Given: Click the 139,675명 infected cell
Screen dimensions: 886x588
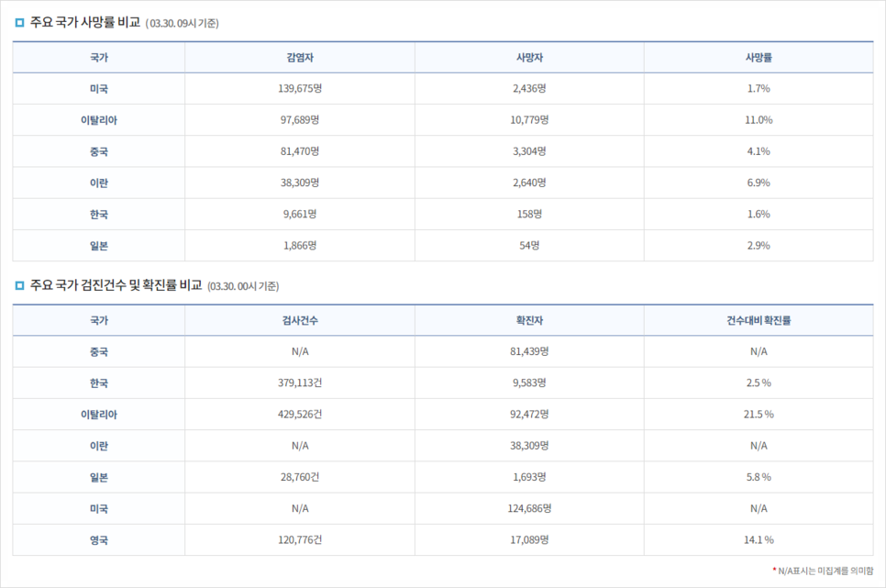Looking at the screenshot, I should tap(300, 89).
